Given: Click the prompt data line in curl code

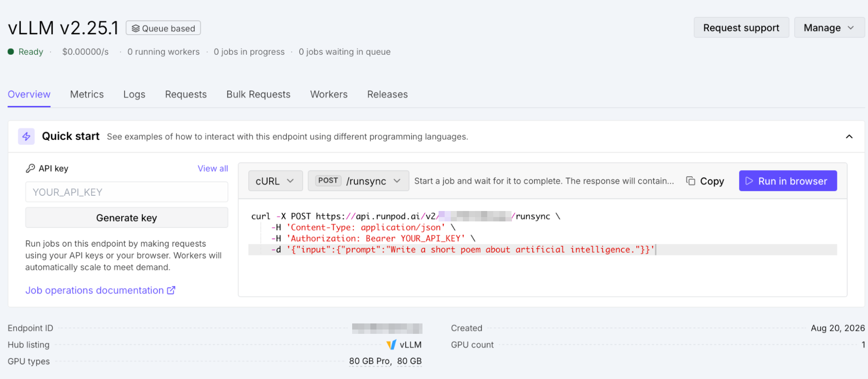Looking at the screenshot, I should [542, 250].
